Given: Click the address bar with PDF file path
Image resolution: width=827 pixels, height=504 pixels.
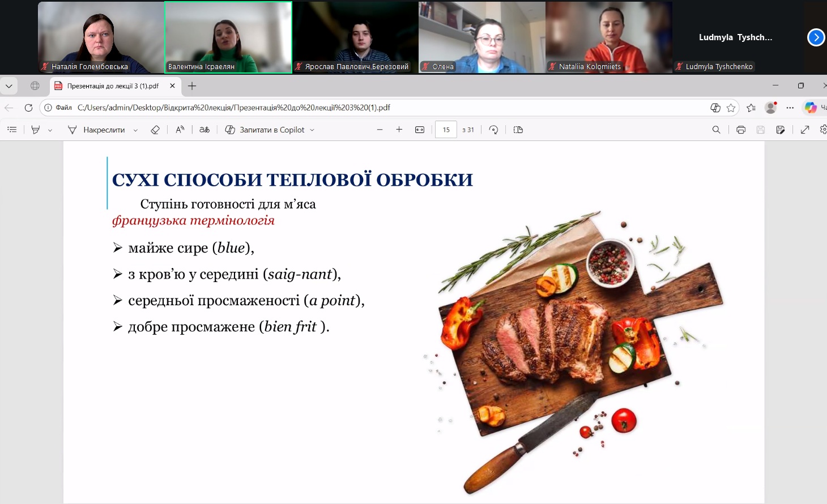Looking at the screenshot, I should 391,108.
